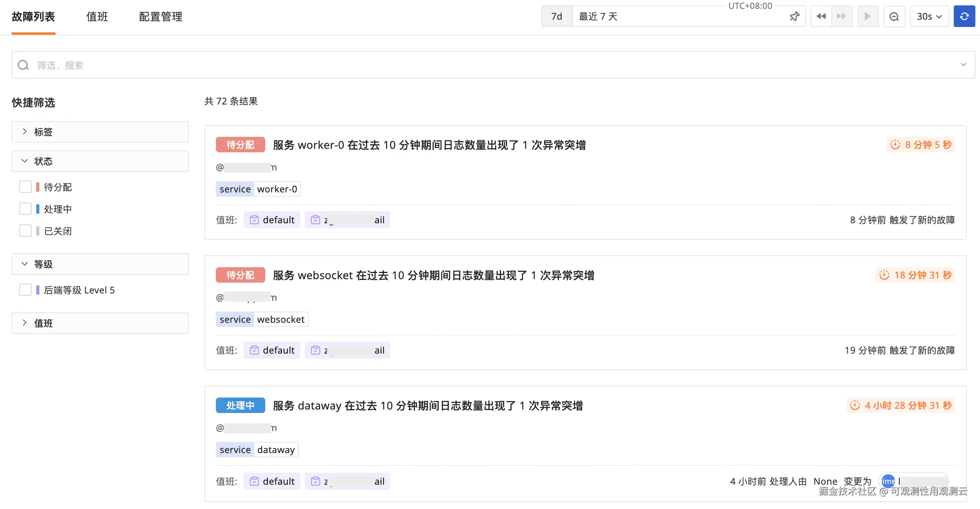Click the rewind time backward icon
The height and width of the screenshot is (509, 980).
pos(821,17)
